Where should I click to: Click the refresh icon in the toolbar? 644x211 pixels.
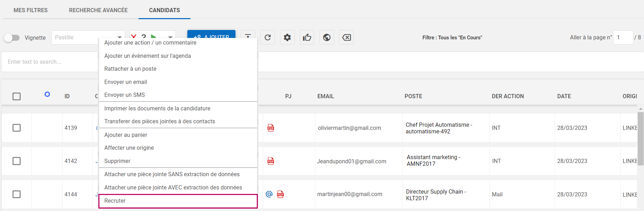tap(268, 37)
